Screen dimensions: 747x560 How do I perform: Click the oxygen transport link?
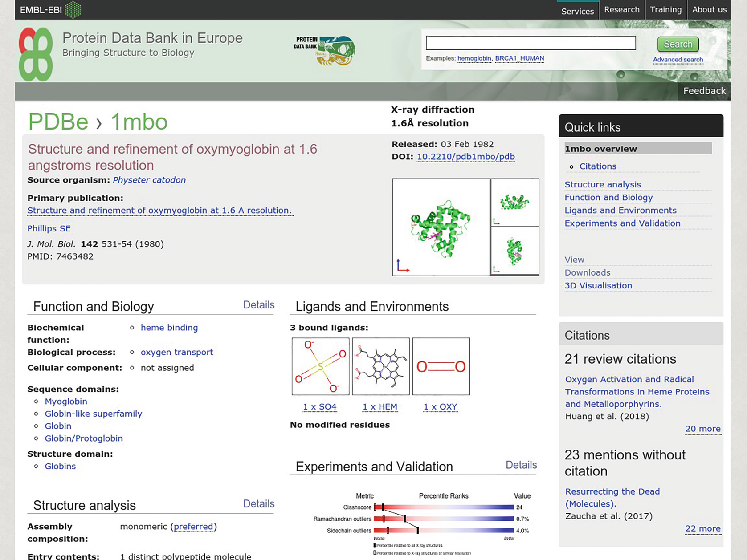177,352
